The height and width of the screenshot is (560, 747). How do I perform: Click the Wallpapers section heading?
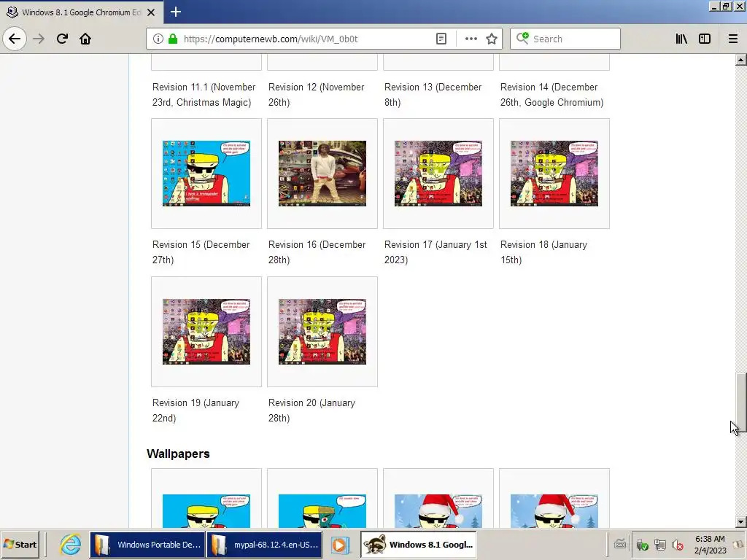178,454
